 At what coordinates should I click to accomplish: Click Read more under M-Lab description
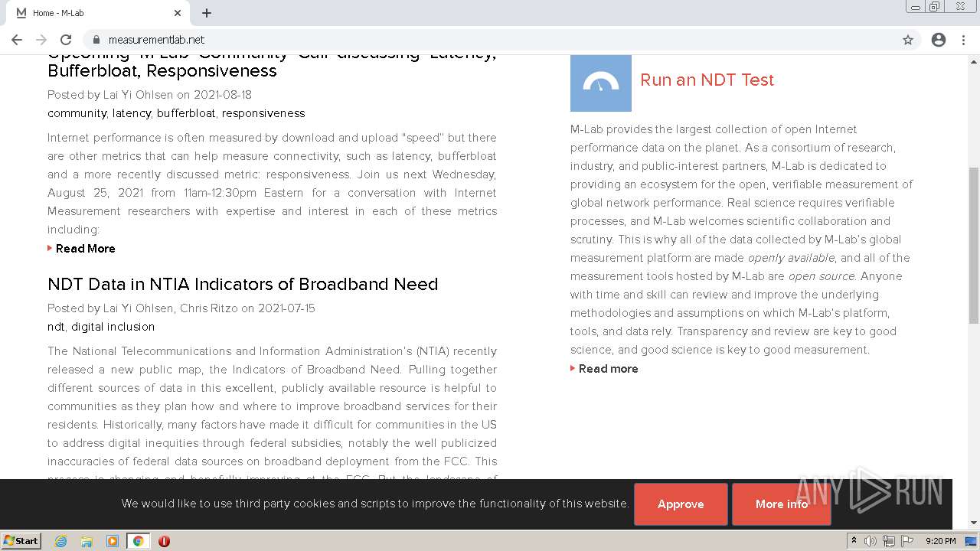click(x=608, y=369)
